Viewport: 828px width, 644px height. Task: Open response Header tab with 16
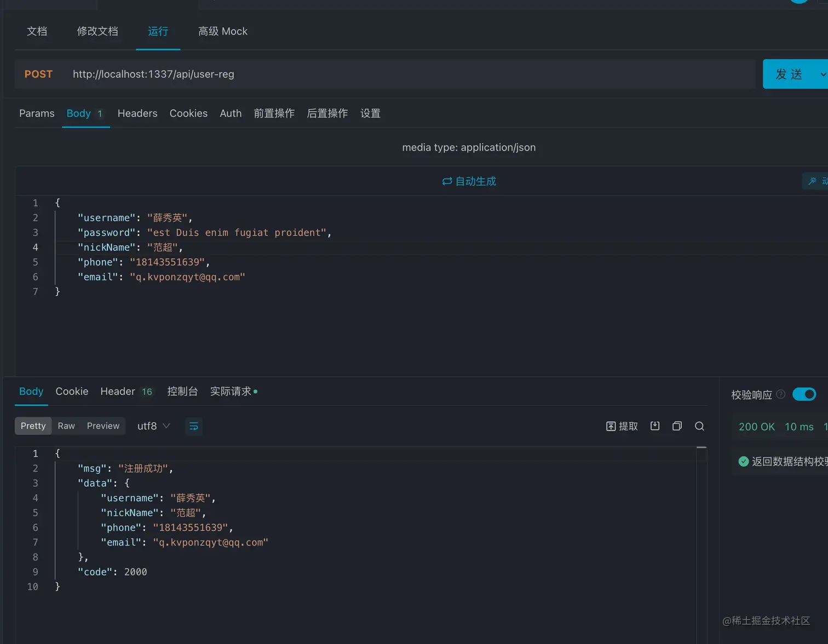[x=127, y=392]
